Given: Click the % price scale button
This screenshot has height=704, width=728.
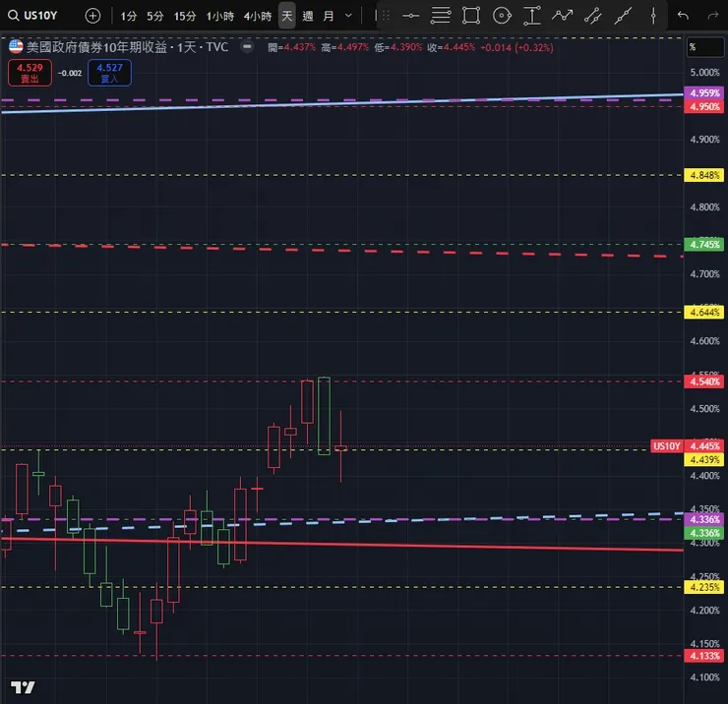Looking at the screenshot, I should 705,47.
